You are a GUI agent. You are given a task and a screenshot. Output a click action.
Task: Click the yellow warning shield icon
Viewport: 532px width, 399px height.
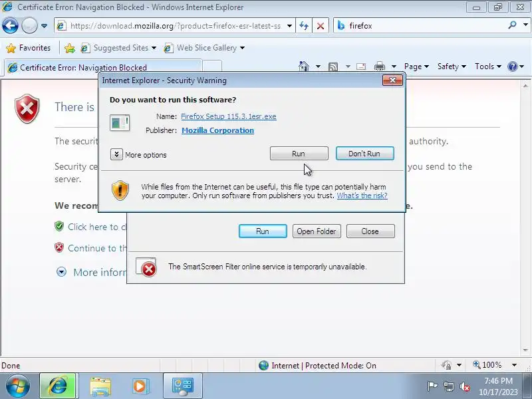point(120,191)
